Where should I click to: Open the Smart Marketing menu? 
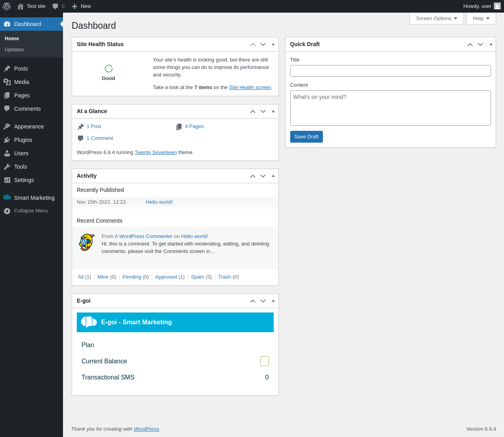coord(31,198)
